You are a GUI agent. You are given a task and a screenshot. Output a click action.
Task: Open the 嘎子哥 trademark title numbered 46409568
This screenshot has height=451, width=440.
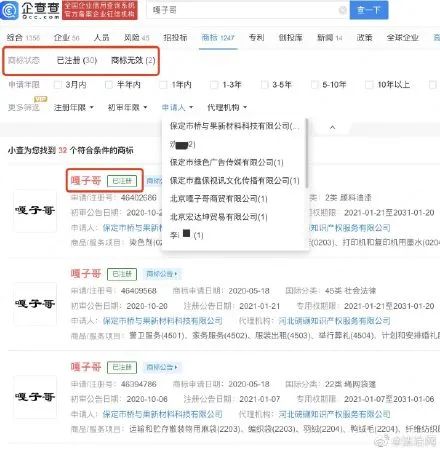click(86, 274)
